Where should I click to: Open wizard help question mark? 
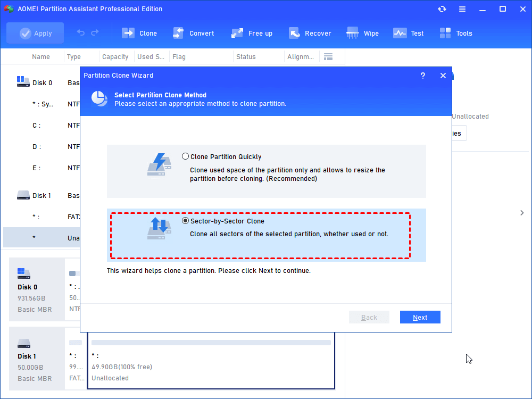click(x=423, y=76)
